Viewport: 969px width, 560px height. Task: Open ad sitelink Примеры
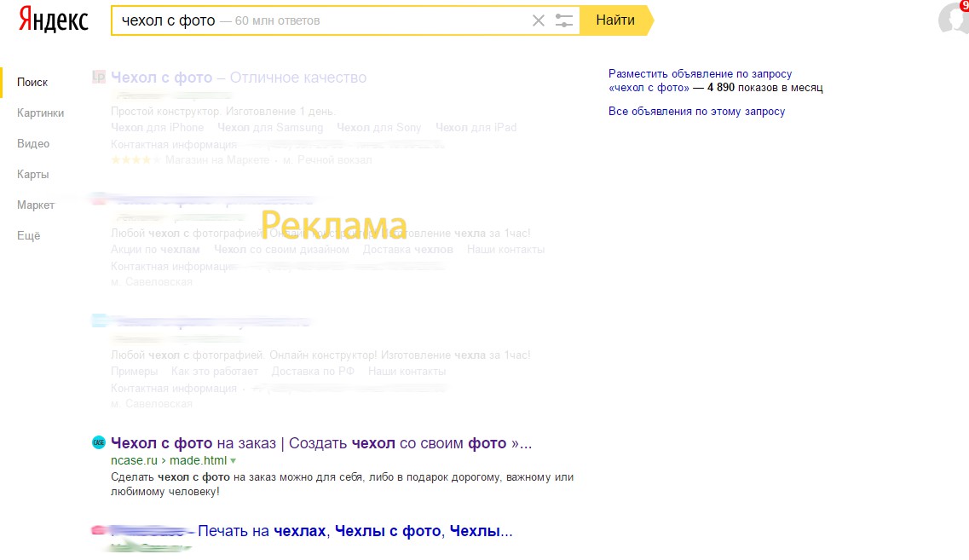pyautogui.click(x=134, y=372)
